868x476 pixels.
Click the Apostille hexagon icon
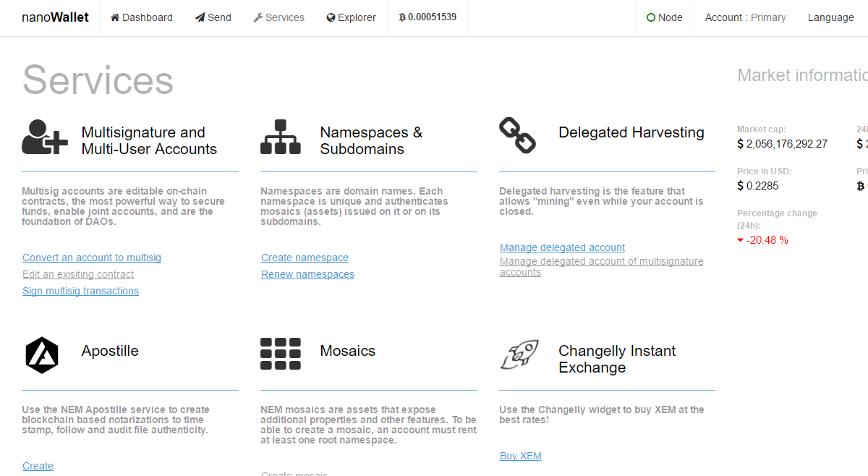(42, 354)
